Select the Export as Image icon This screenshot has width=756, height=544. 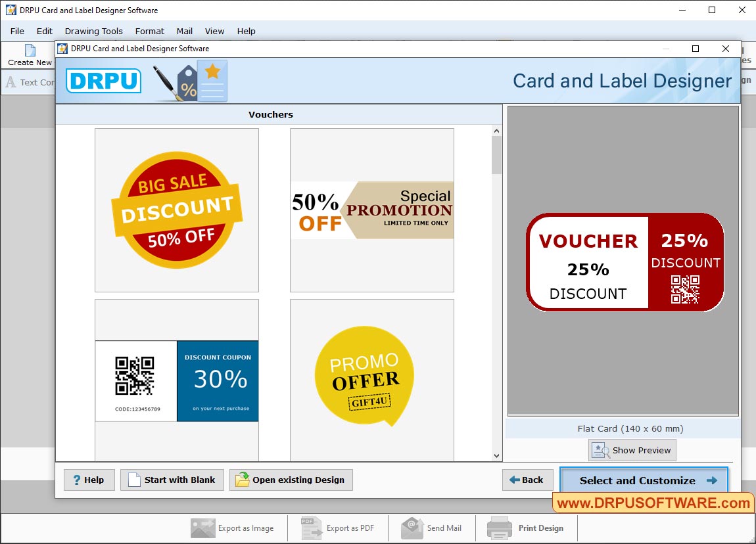coord(204,528)
